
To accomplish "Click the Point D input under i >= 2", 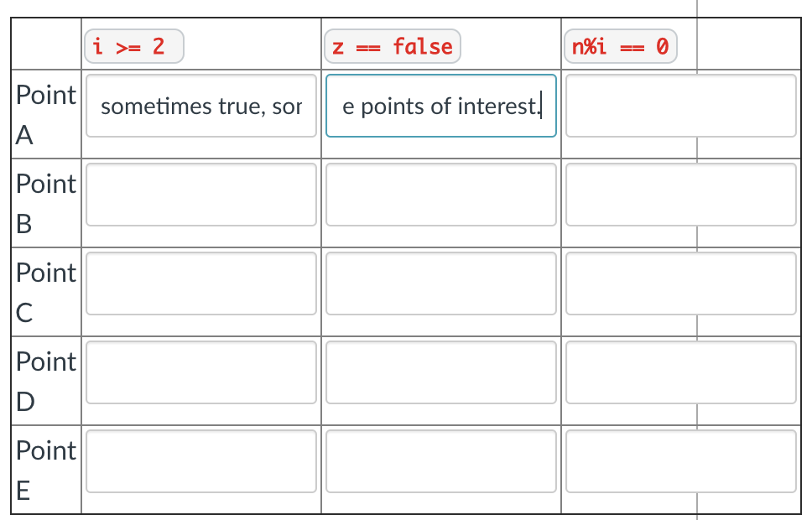I will click(200, 372).
